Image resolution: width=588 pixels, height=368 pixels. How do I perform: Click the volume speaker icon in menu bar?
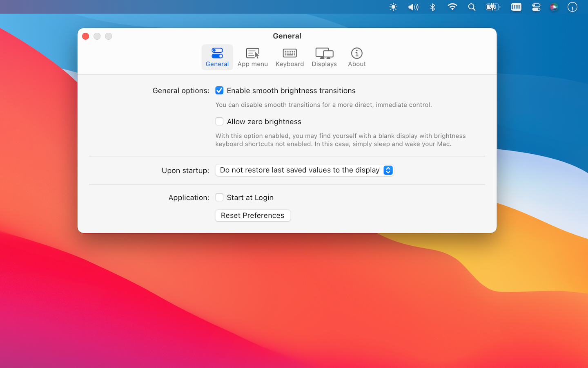point(413,7)
